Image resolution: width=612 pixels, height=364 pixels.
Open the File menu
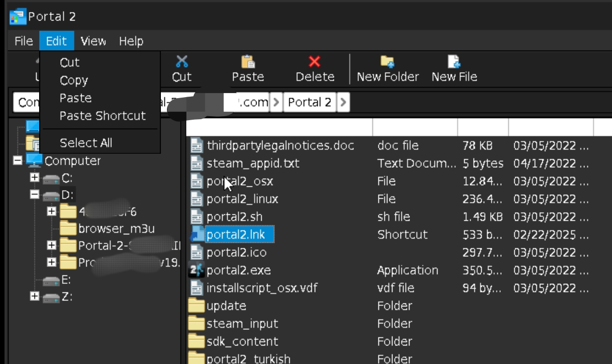(x=24, y=41)
